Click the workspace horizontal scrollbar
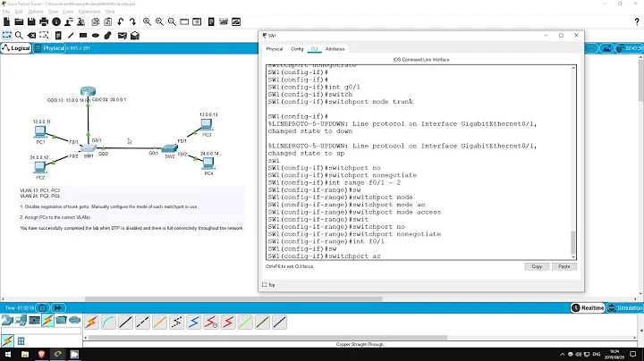644x361 pixels. point(233,298)
